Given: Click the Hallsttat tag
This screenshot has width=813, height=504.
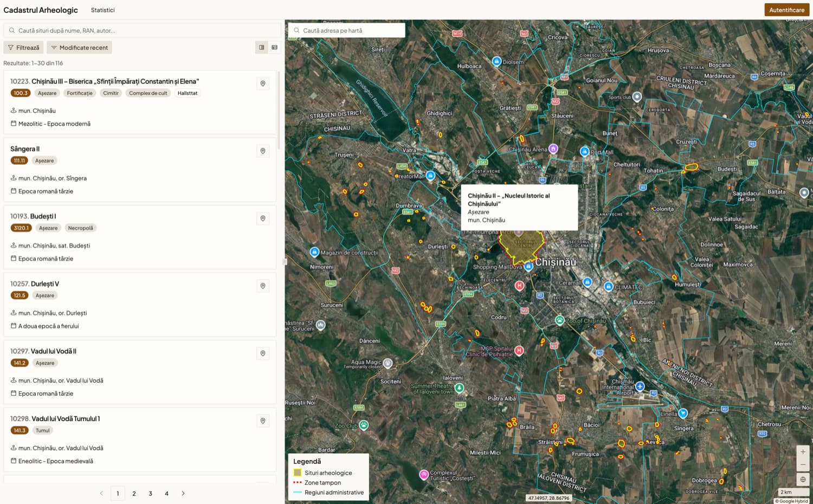Looking at the screenshot, I should tap(188, 93).
